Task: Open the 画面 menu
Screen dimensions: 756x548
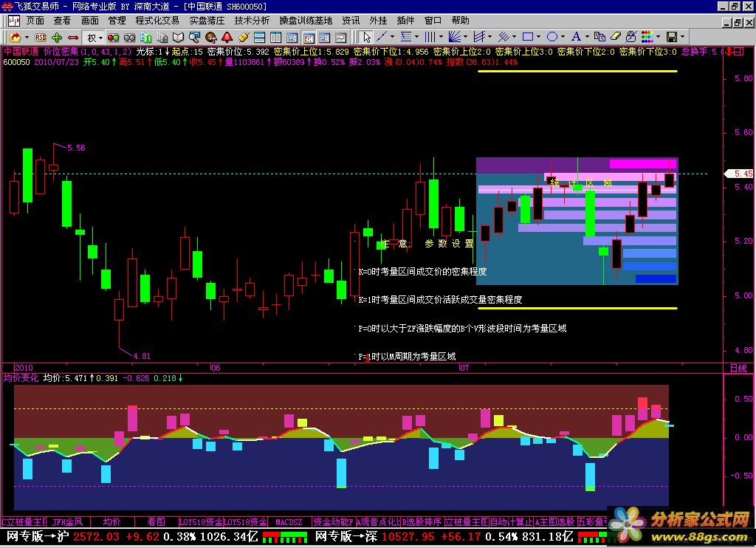Action: 89,21
